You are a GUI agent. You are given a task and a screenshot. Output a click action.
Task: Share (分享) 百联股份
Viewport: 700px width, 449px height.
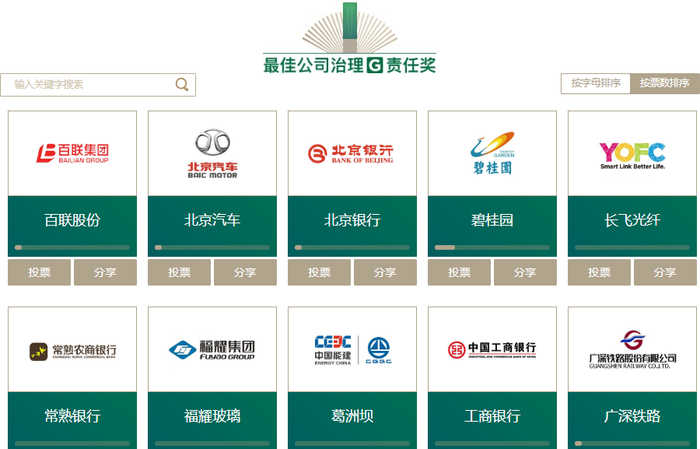(105, 272)
